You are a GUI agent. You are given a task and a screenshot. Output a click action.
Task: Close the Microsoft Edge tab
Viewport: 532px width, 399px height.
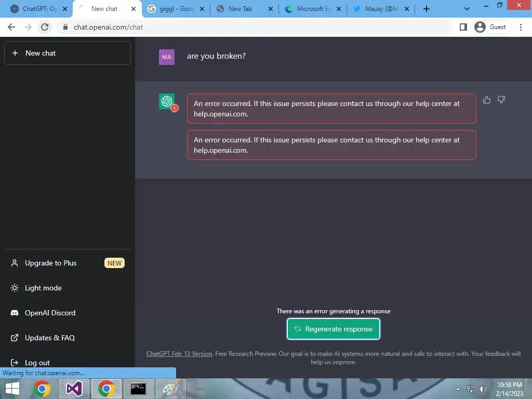(x=339, y=9)
